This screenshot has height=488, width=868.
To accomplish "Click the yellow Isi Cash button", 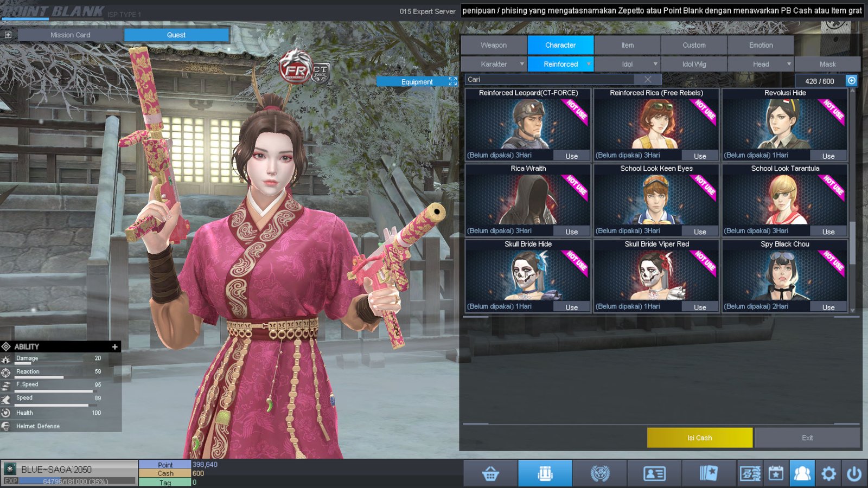I will point(699,438).
